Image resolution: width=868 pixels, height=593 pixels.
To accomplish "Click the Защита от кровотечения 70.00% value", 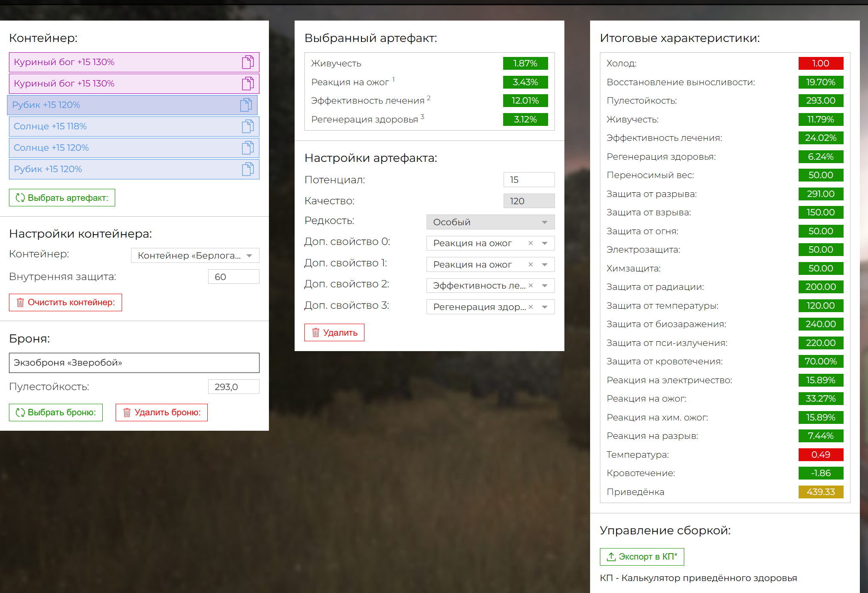I will click(x=821, y=361).
